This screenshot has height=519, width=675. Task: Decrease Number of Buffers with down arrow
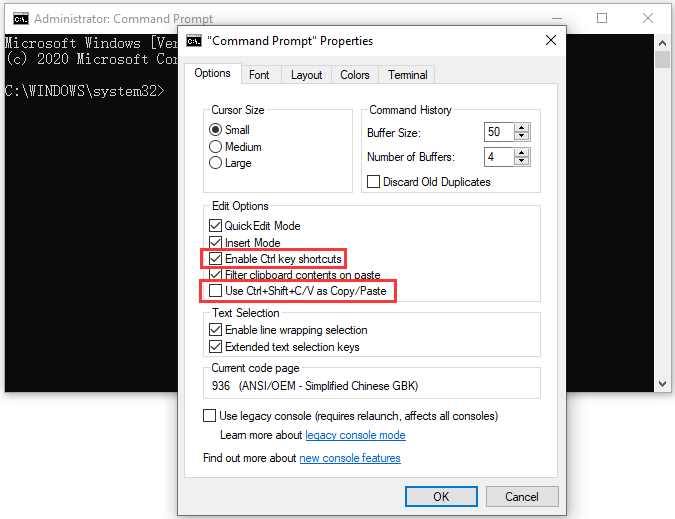coord(522,161)
